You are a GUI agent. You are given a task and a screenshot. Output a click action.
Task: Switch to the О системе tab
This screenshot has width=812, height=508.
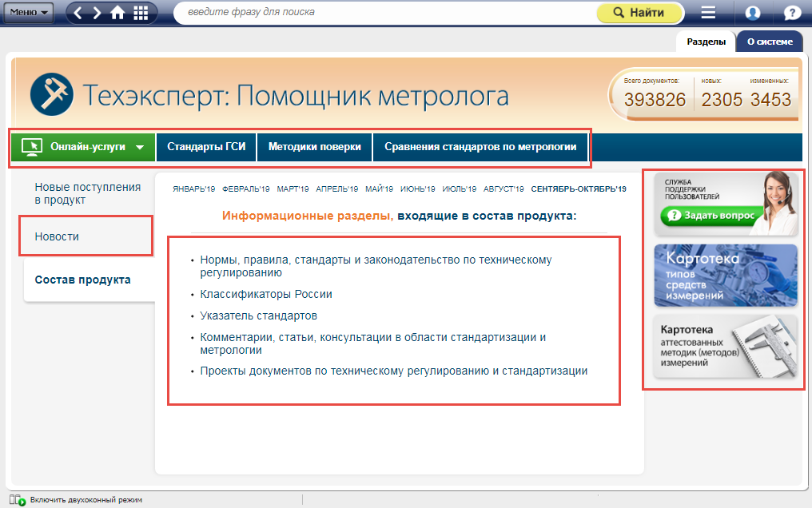coord(770,42)
